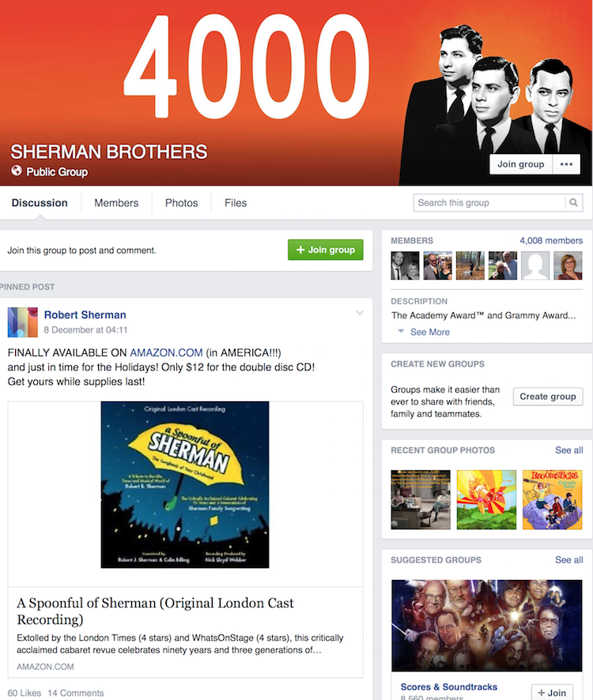Open Robert Sherman's profile picture
Screen dimensions: 593x700
(x=23, y=322)
